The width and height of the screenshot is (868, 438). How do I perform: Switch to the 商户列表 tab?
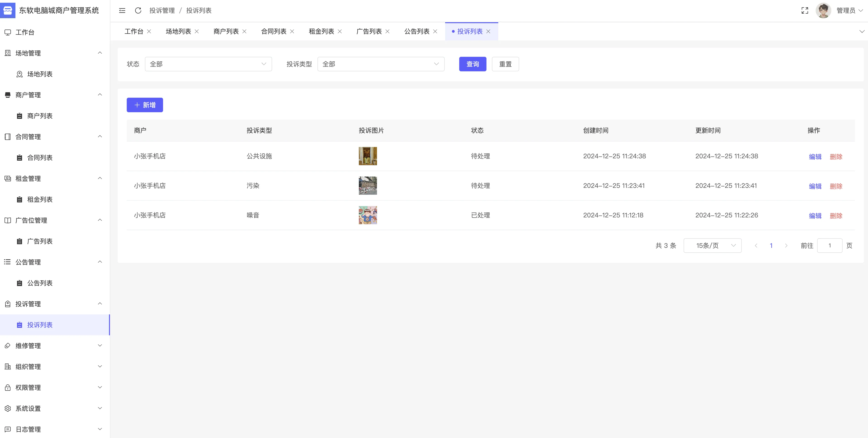coord(226,31)
